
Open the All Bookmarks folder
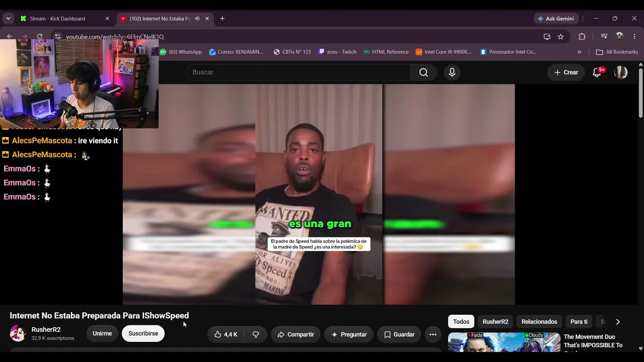click(617, 52)
